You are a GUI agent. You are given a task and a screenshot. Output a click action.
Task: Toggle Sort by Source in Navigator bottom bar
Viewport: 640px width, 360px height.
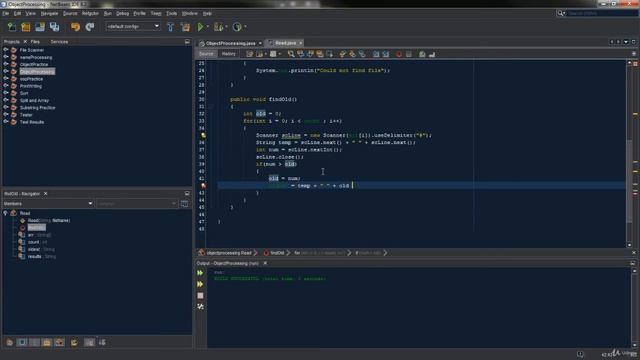pyautogui.click(x=102, y=342)
